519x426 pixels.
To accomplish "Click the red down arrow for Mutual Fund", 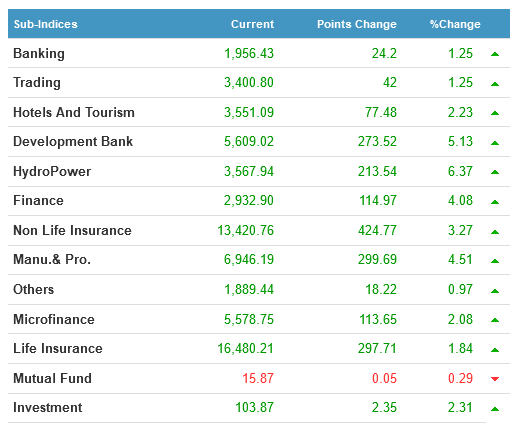I will coord(495,379).
